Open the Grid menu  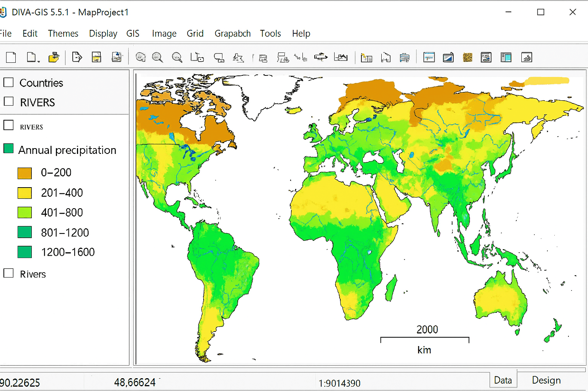195,34
